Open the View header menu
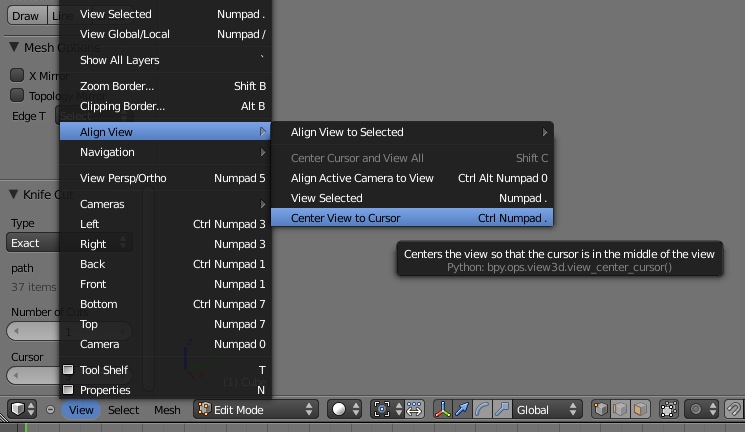This screenshot has width=745, height=432. pyautogui.click(x=81, y=410)
